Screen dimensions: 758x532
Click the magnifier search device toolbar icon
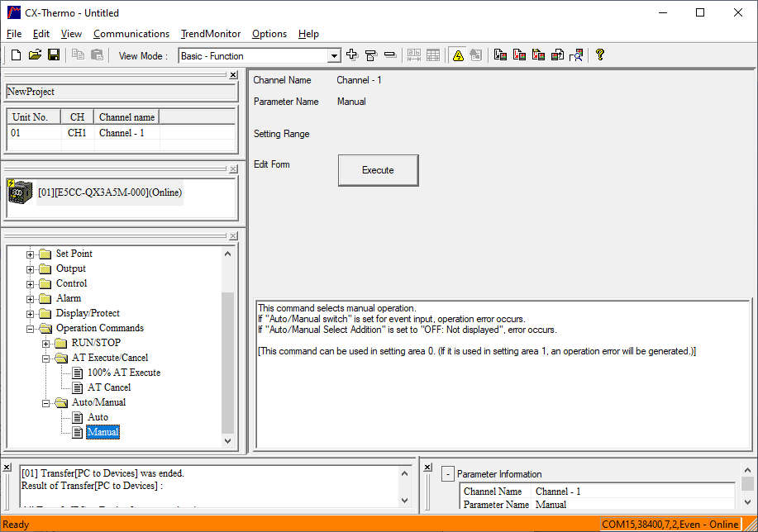click(576, 55)
